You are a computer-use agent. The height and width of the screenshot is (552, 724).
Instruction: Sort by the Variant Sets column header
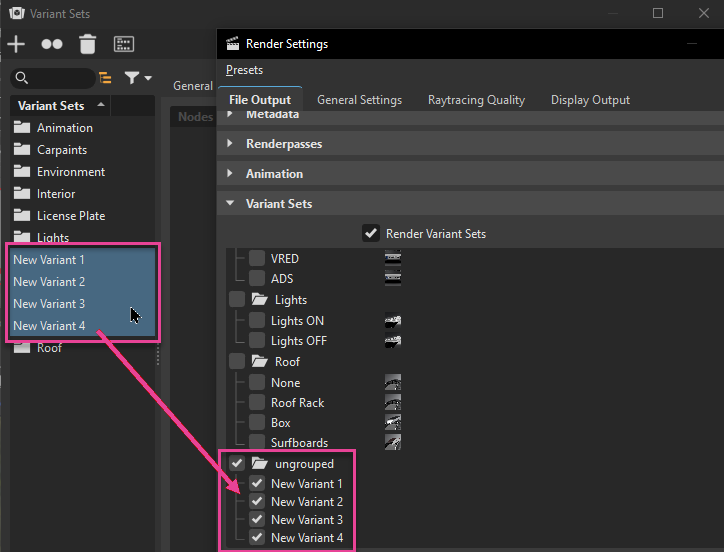tap(60, 106)
